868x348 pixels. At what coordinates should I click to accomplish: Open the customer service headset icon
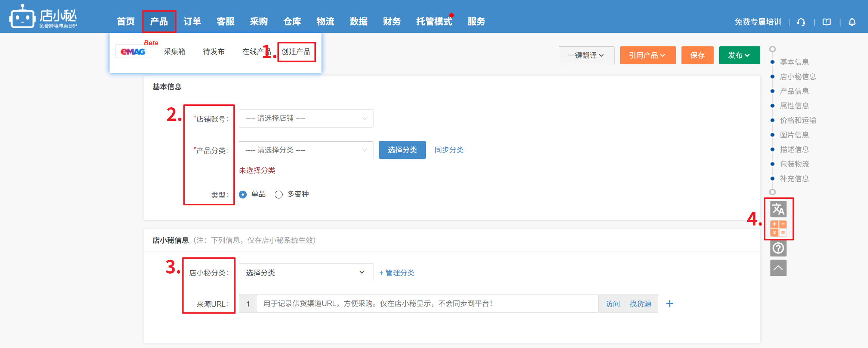(x=801, y=22)
